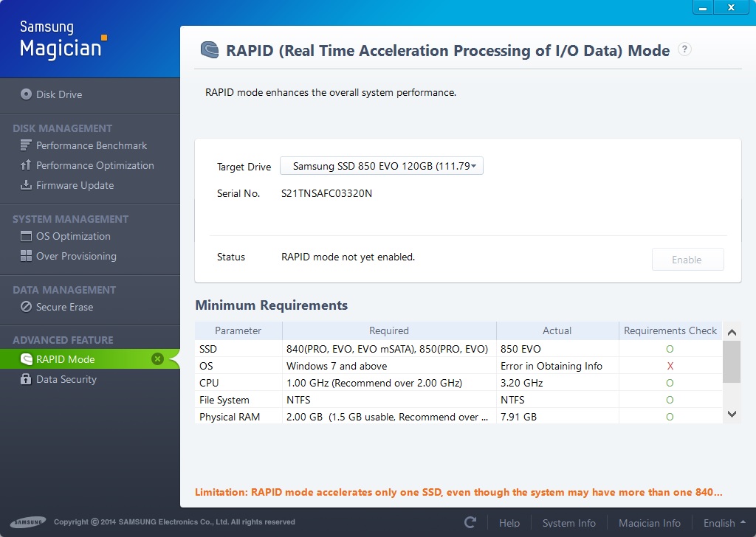Click the Performance Benchmark bars icon

tap(26, 145)
